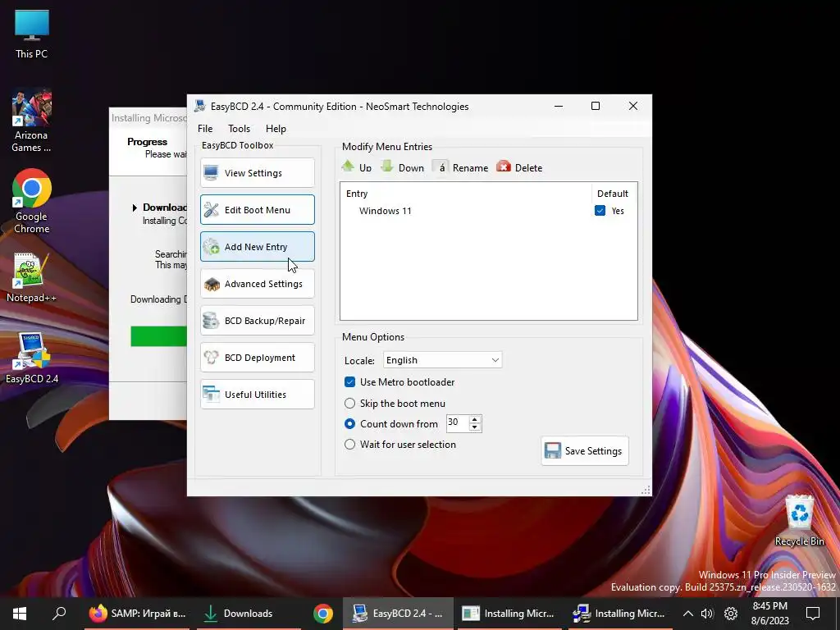Click the Download step in installer window
Viewport: 840px width, 630px height.
point(164,208)
